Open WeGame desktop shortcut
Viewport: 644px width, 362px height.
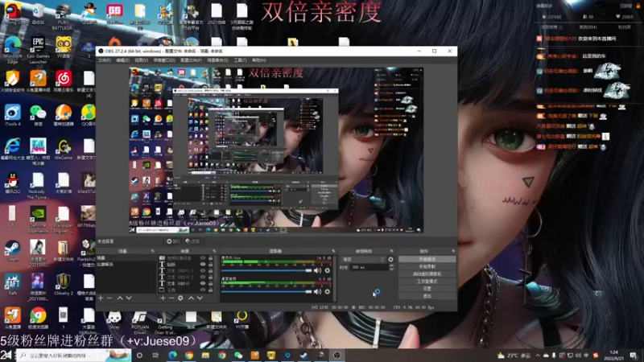[63, 149]
